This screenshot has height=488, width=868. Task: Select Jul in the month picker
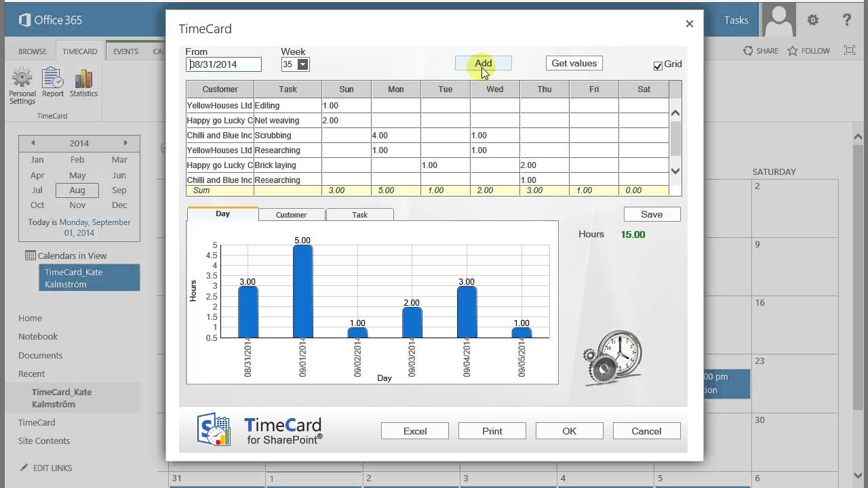[37, 190]
